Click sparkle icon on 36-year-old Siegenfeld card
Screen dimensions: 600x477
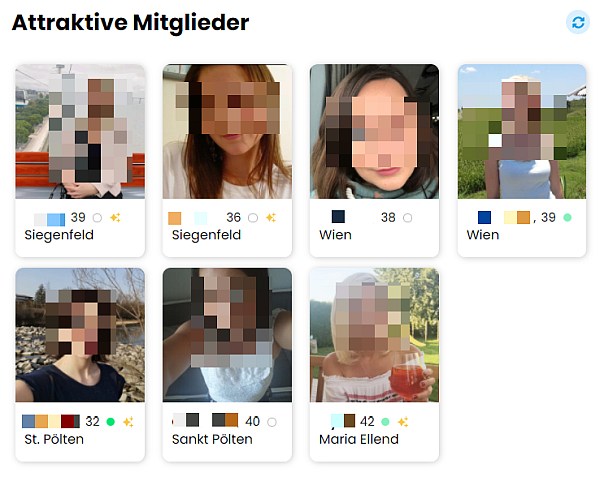(x=271, y=218)
